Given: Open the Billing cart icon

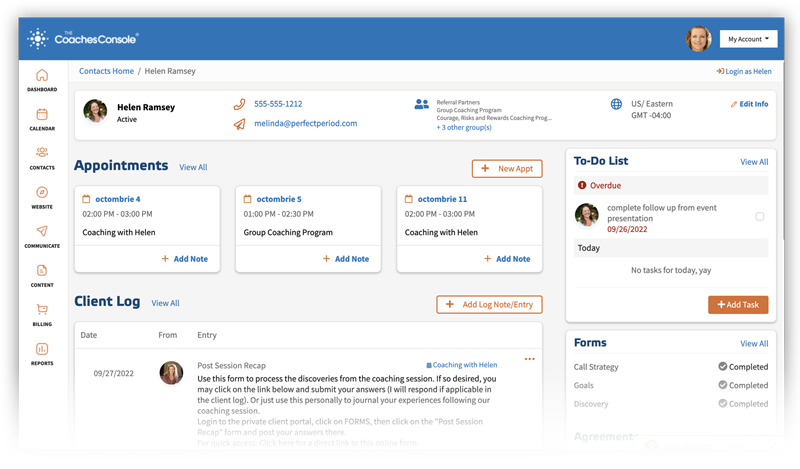Looking at the screenshot, I should (42, 309).
